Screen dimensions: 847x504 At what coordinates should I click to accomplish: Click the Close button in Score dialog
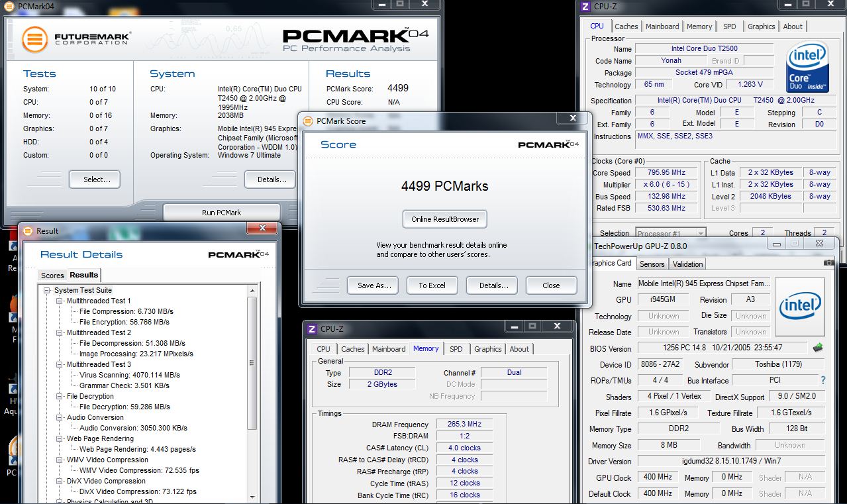pos(551,285)
